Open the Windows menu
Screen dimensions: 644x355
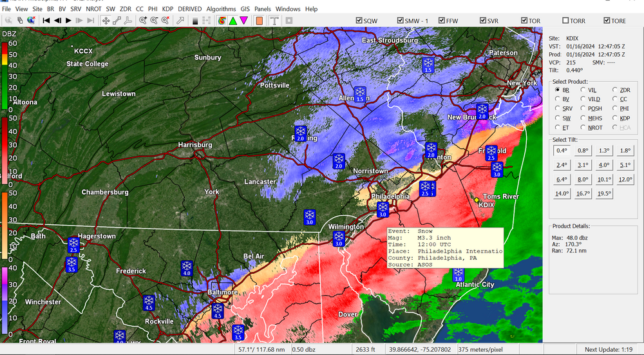click(x=288, y=8)
